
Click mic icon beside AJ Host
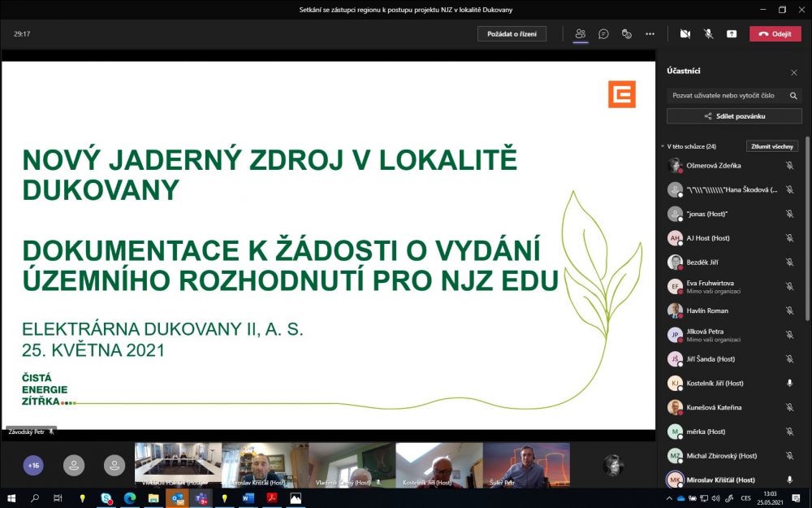point(790,238)
